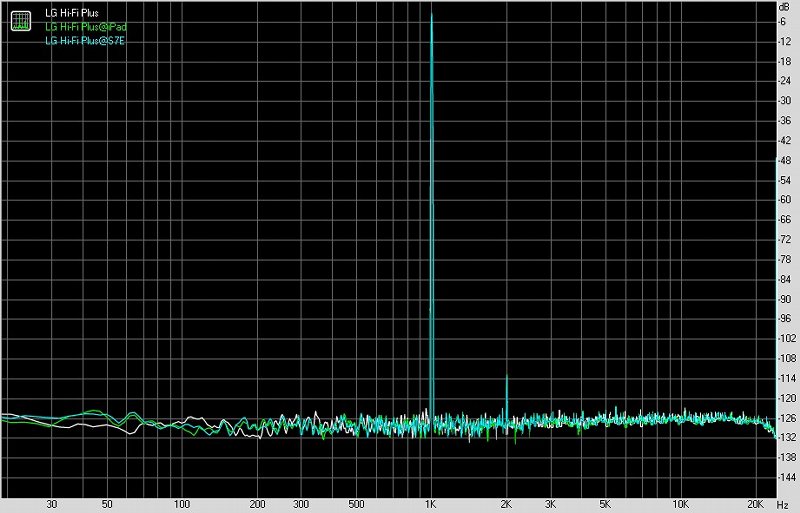Click the -60 dB scale label
Image resolution: width=800 pixels, height=513 pixels.
point(784,200)
